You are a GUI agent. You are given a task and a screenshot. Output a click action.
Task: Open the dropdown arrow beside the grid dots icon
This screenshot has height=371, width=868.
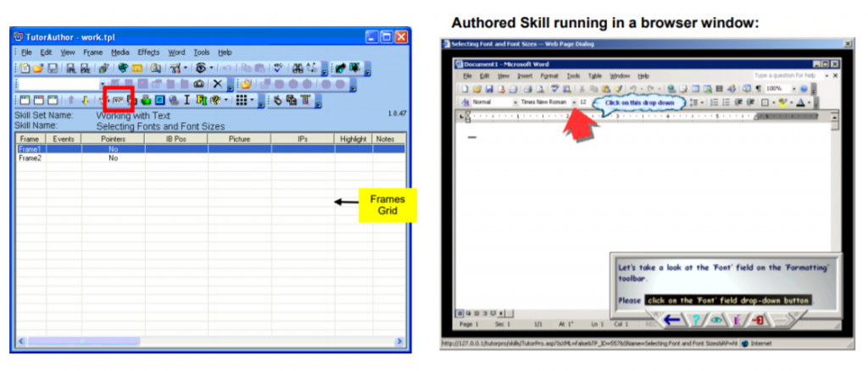[x=252, y=101]
